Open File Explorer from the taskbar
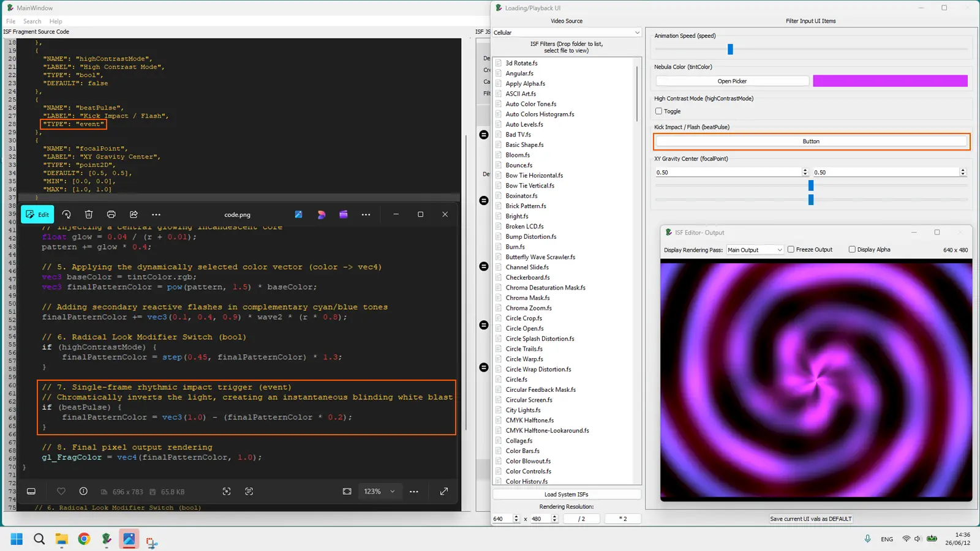Viewport: 980px width, 551px height. click(61, 539)
